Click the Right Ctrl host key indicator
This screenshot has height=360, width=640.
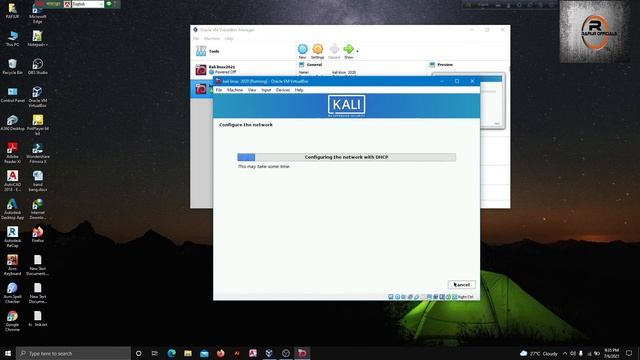click(465, 297)
